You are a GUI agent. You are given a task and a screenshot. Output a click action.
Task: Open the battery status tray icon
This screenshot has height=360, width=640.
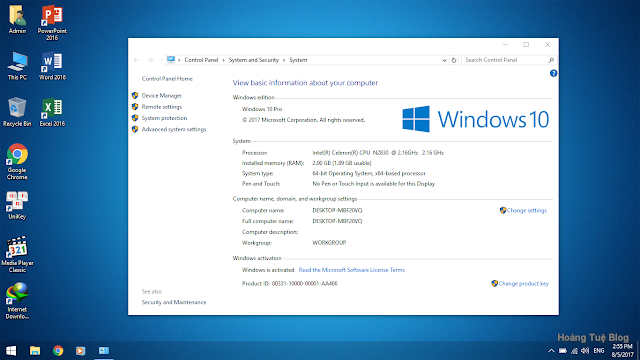(x=562, y=351)
